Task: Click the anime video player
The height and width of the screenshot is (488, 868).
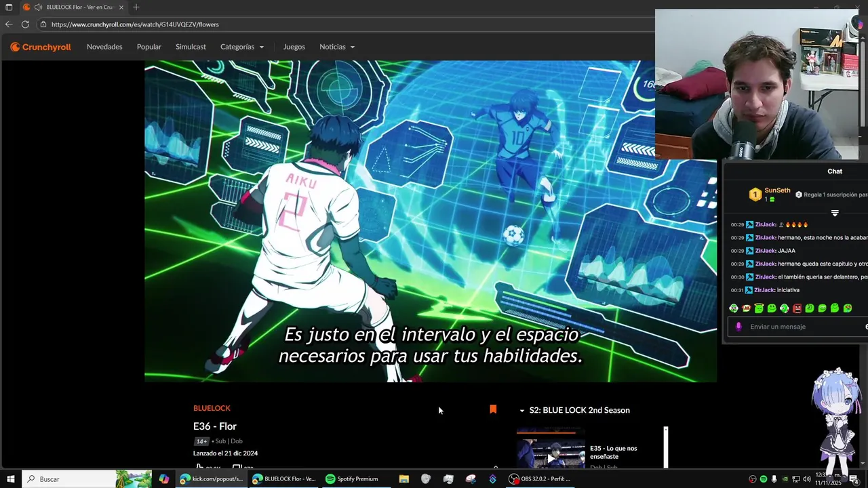Action: (431, 222)
